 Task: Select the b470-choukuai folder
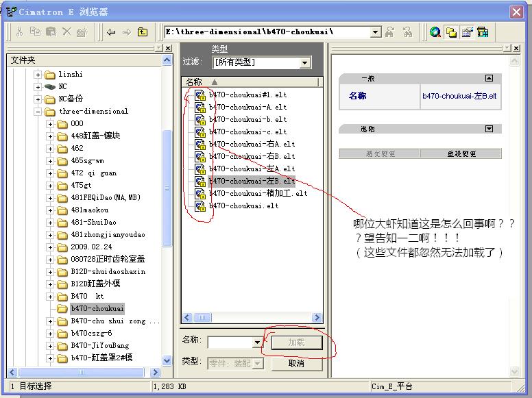point(97,308)
